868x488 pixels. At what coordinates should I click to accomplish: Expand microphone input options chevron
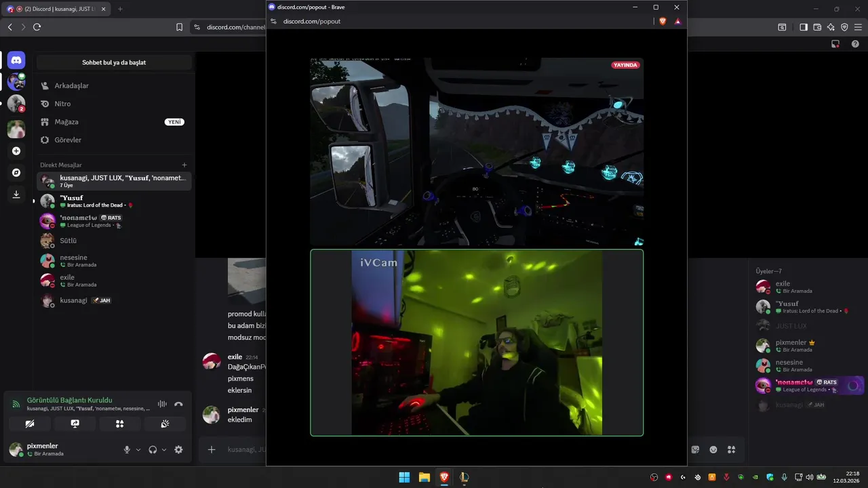coord(138,449)
